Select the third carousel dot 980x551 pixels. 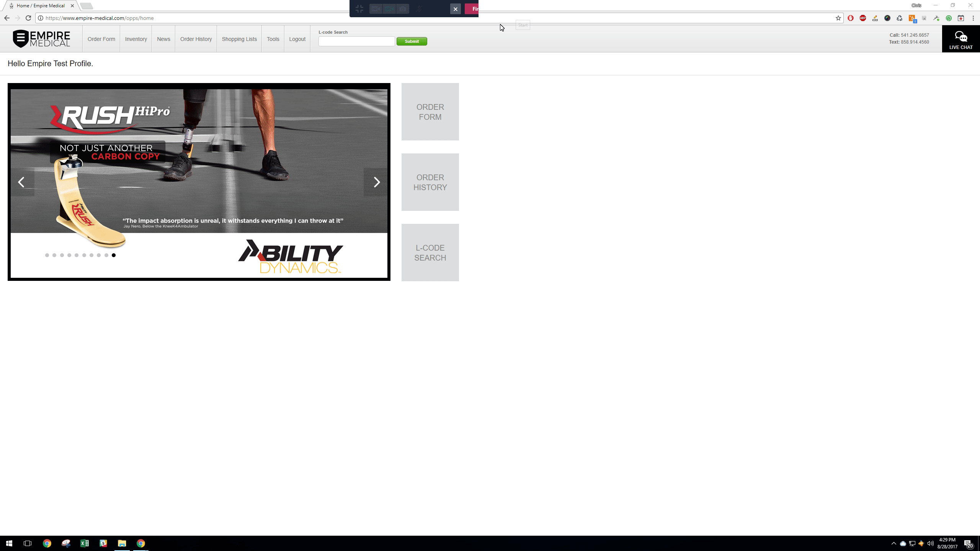(62, 255)
